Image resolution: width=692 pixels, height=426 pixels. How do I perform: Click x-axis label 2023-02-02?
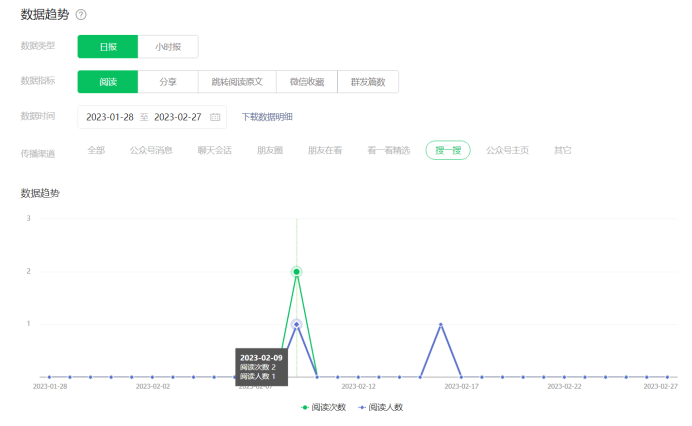click(x=153, y=387)
